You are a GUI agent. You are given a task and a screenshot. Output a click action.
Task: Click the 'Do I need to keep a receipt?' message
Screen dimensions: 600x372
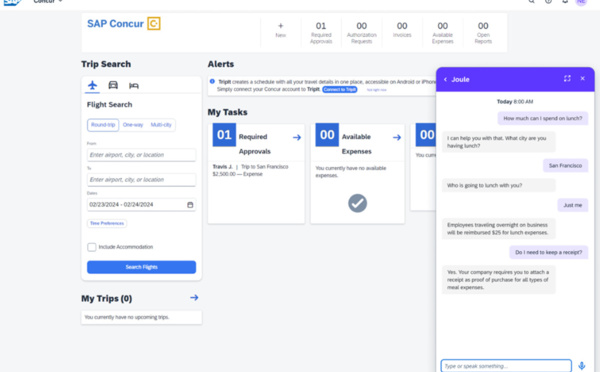tap(548, 252)
